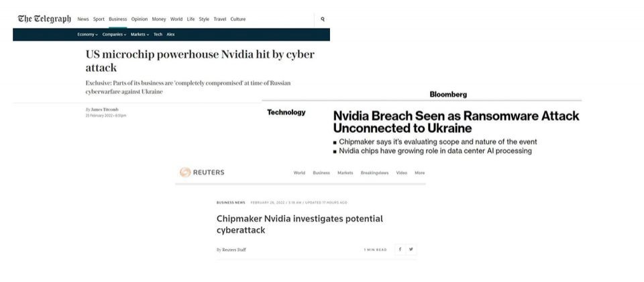Viewport: 644px width, 282px height.
Task: Share Reuters article via Twitter icon
Action: click(x=411, y=249)
